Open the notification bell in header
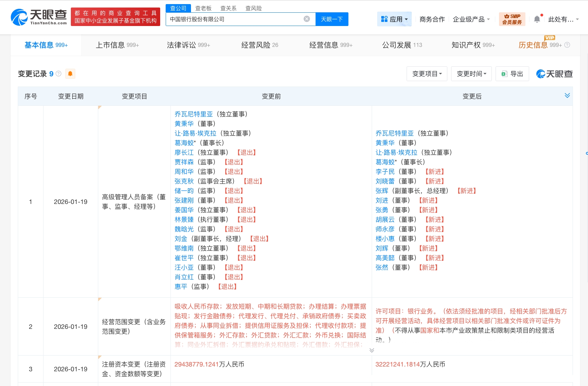 click(537, 19)
